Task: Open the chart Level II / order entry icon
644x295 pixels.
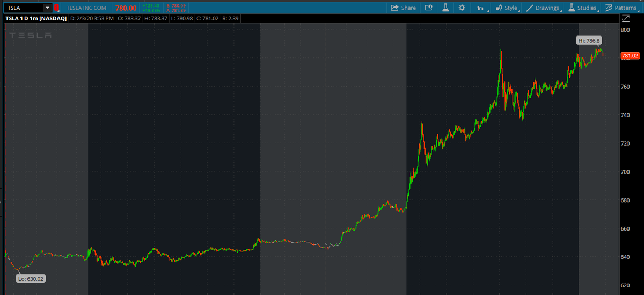Action: 428,8
